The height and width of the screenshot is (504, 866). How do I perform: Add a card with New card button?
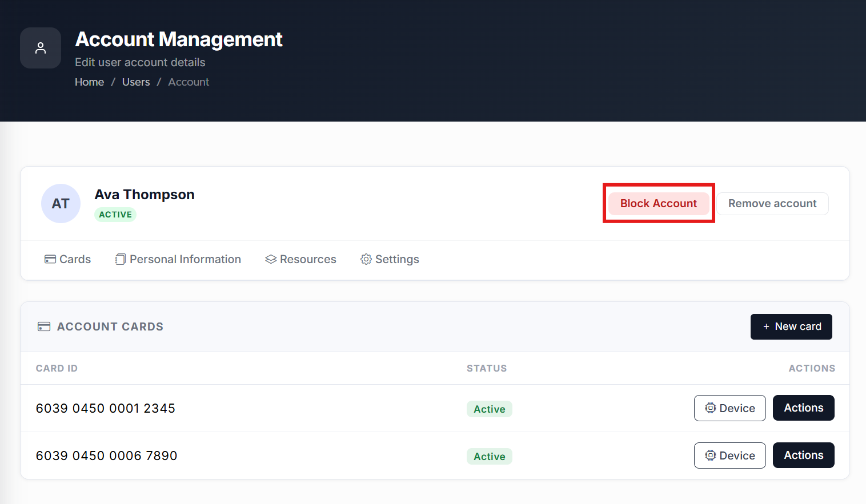click(x=791, y=326)
